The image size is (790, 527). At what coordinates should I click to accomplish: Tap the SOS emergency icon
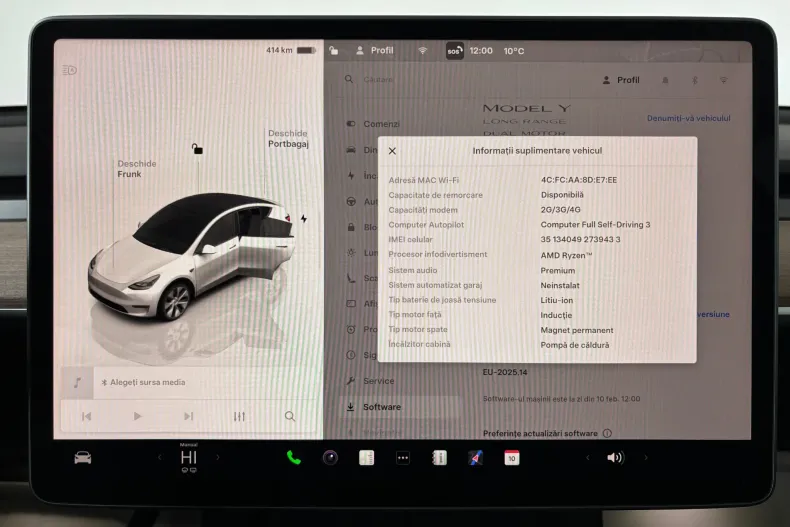click(x=454, y=50)
